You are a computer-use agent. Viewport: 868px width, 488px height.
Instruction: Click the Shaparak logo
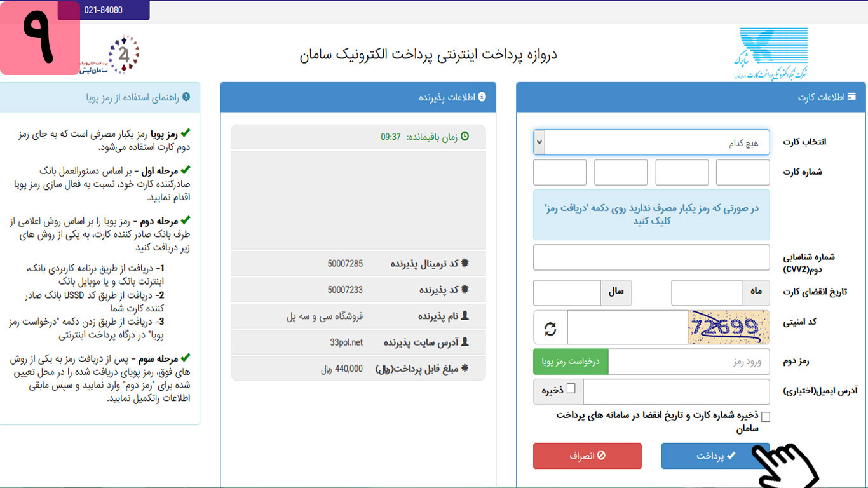771,53
